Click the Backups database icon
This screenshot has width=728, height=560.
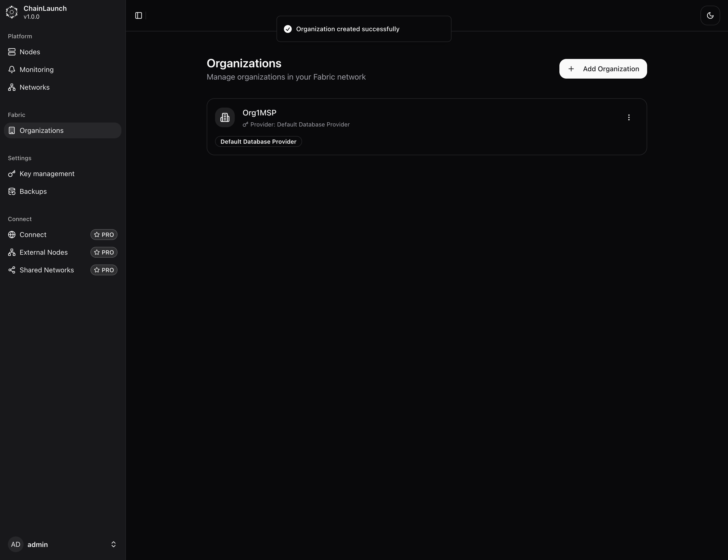click(x=12, y=192)
